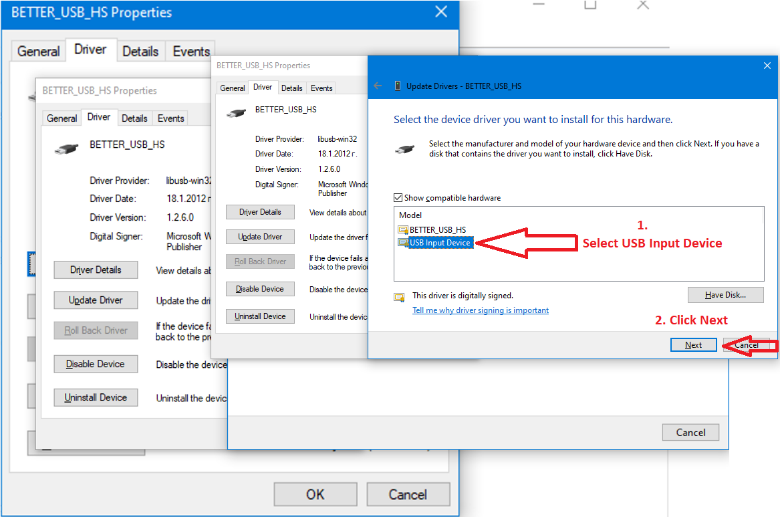Click OK in large back Properties window
780x517 pixels.
click(315, 494)
